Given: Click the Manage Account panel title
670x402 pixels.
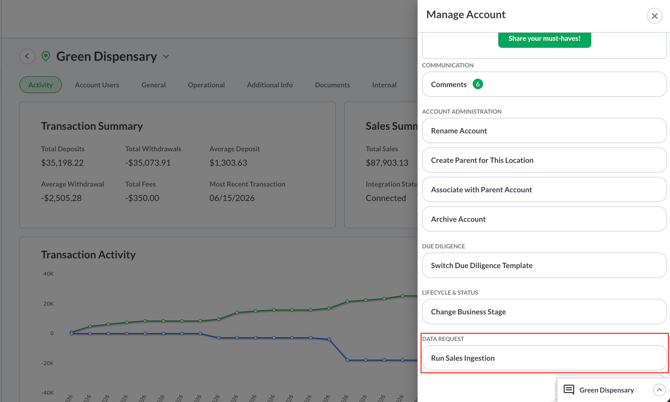Looking at the screenshot, I should 466,15.
